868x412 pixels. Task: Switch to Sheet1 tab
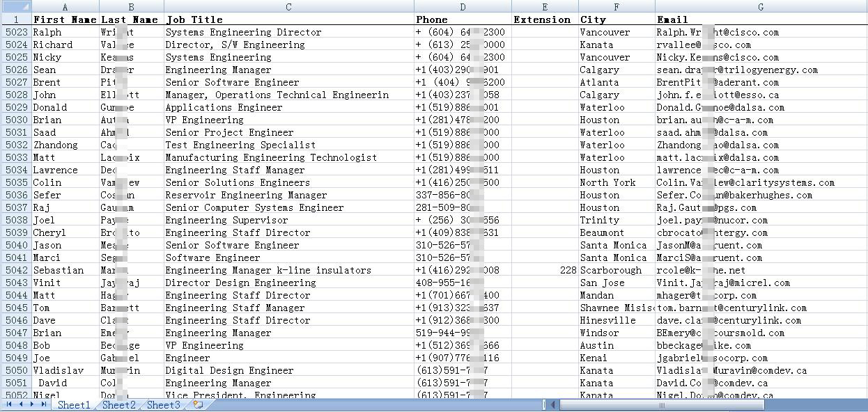click(x=74, y=405)
